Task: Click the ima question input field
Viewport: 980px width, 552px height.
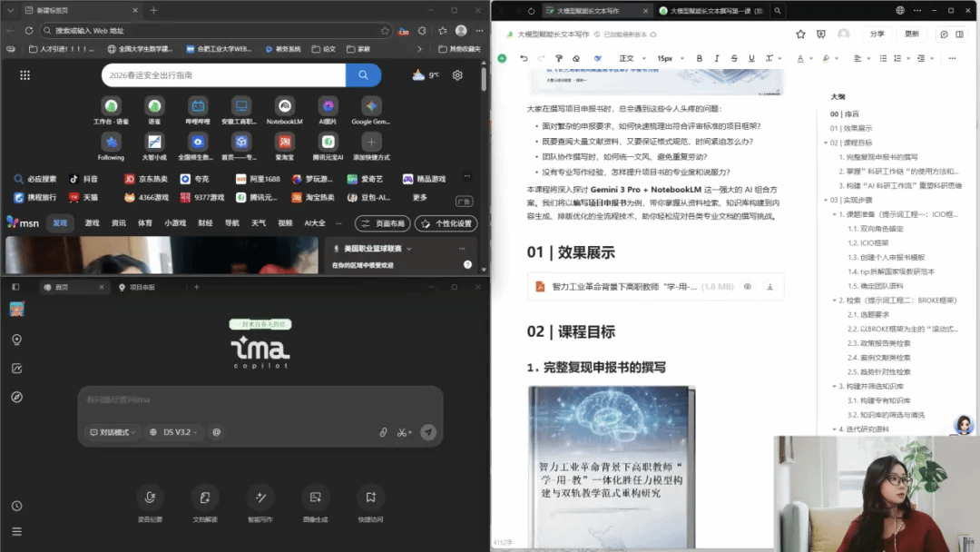Action: (x=260, y=400)
